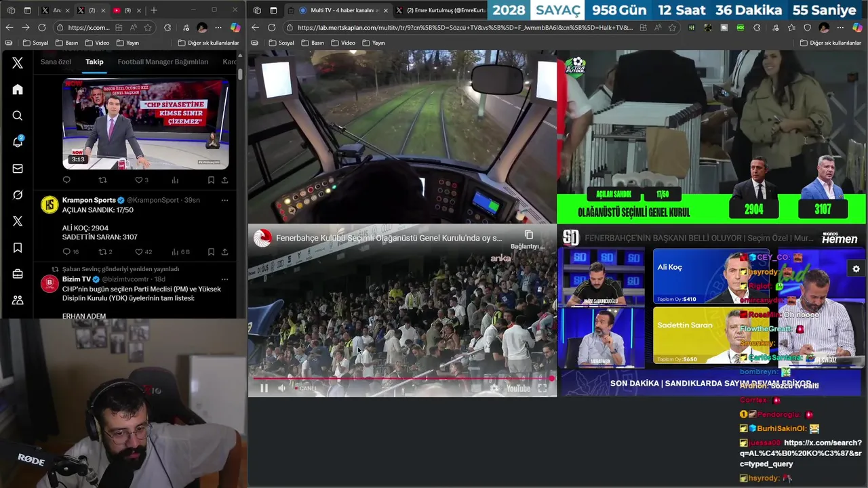
Task: Open Copilot in right browser toolbar
Action: 858,27
